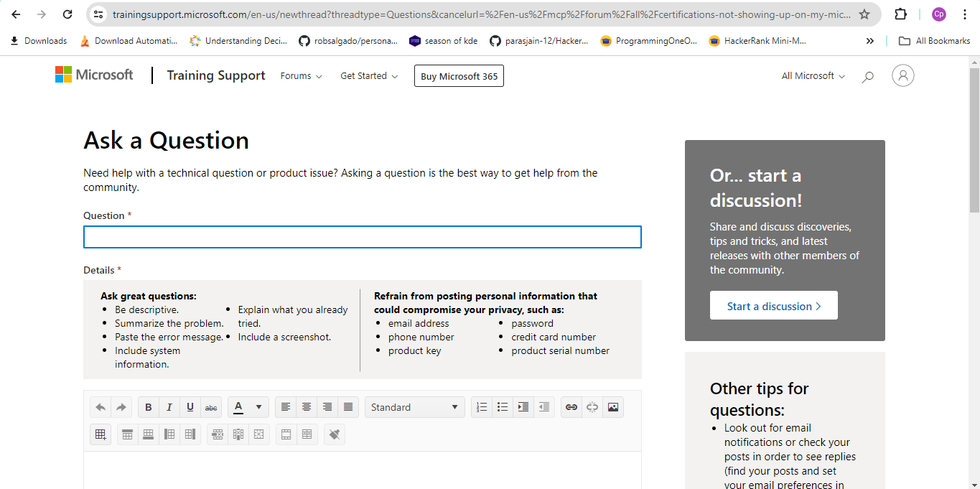Click the Redo arrow in editor toolbar

click(121, 407)
